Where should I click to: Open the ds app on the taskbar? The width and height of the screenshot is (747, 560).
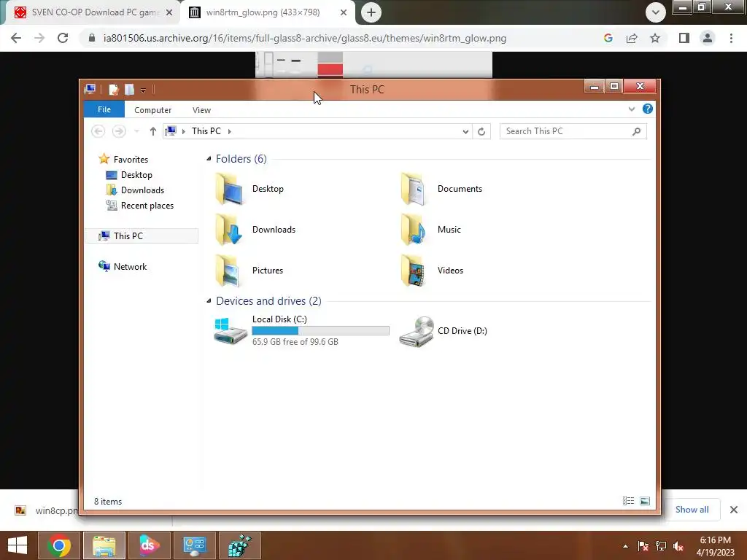click(150, 545)
